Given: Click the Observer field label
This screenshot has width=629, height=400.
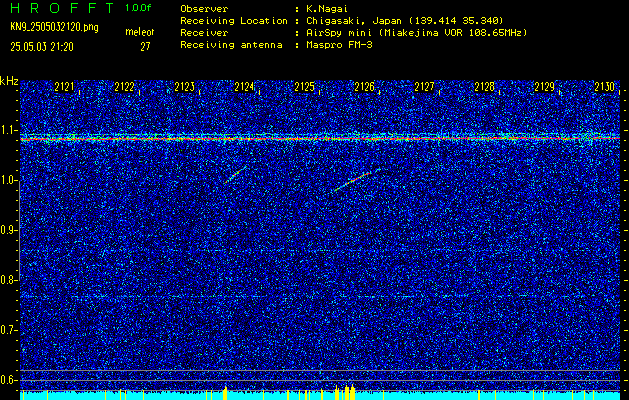Looking at the screenshot, I should (x=204, y=8).
